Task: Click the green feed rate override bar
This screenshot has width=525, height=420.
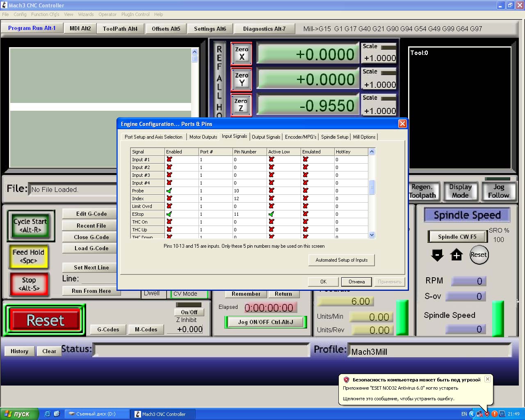Action: point(402,318)
